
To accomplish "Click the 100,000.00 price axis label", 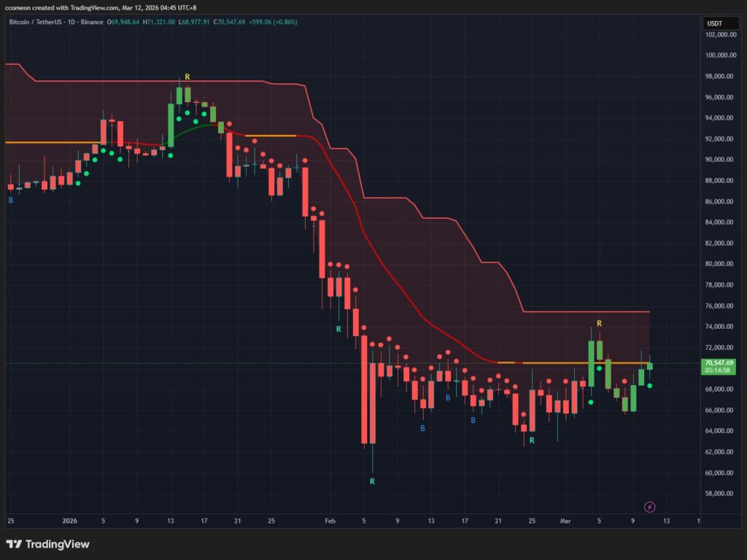I will tap(720, 55).
